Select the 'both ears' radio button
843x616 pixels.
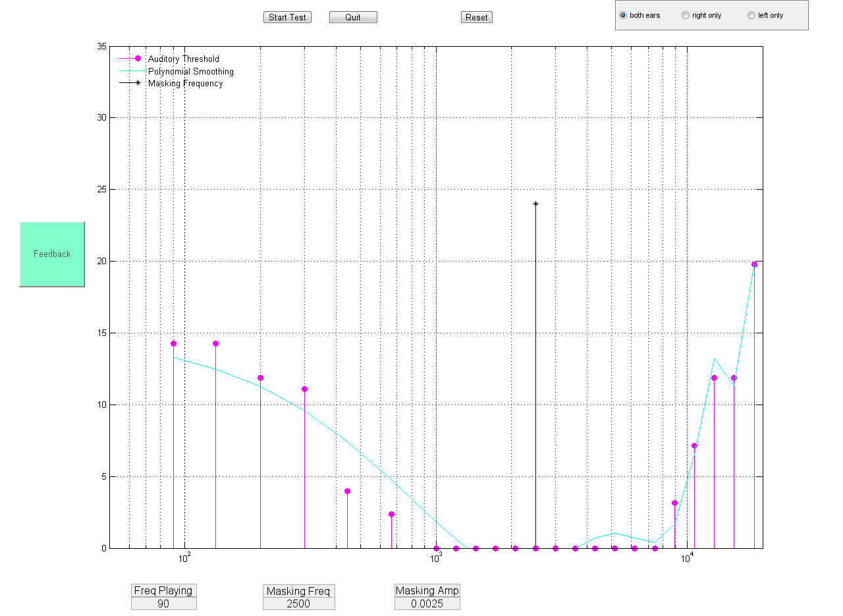click(x=622, y=15)
